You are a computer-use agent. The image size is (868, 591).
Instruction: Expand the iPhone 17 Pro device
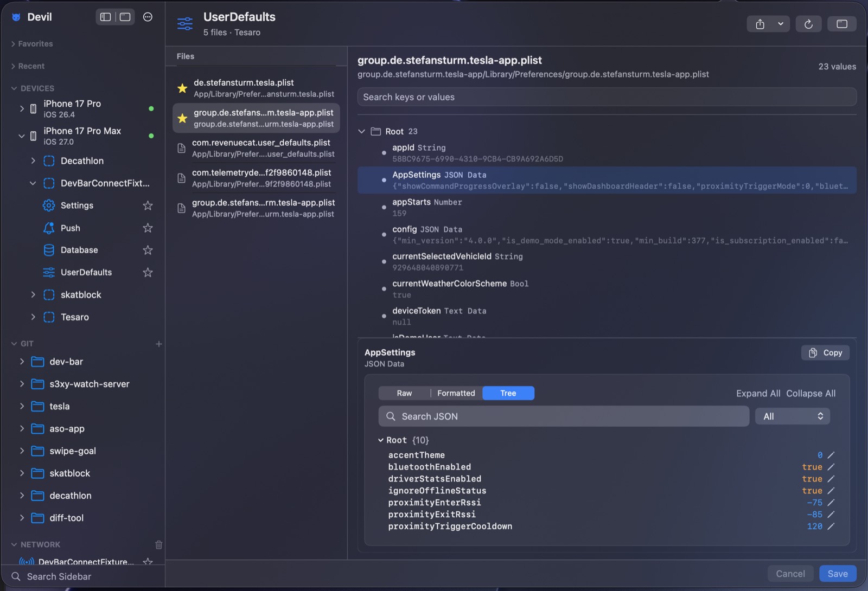pyautogui.click(x=22, y=109)
